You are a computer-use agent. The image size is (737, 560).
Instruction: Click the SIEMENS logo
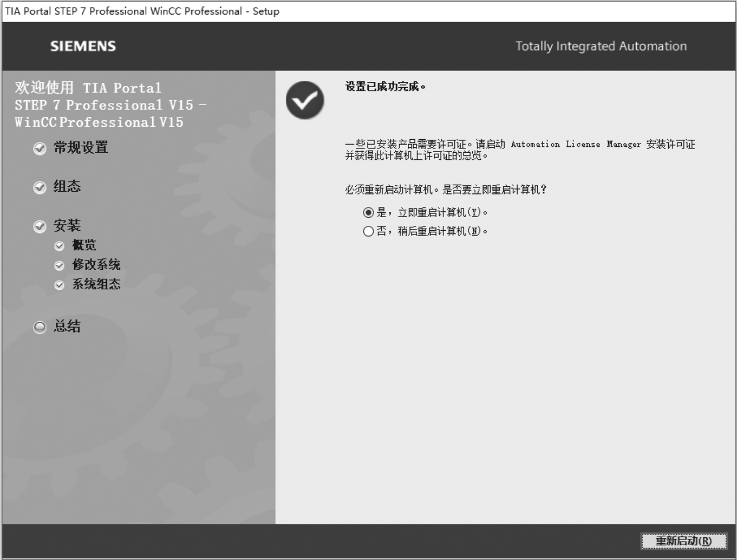point(83,46)
